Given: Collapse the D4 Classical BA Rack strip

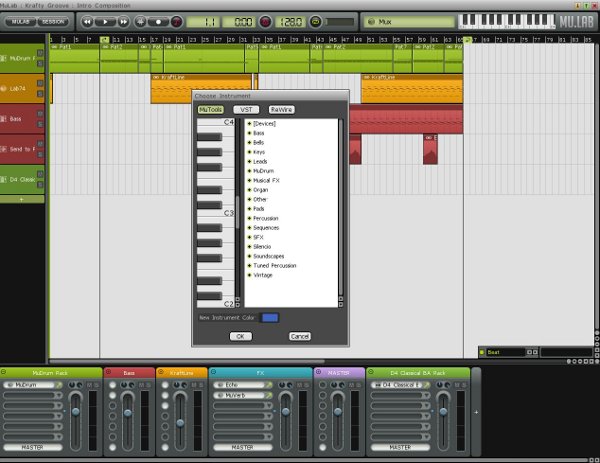Looking at the screenshot, I should click(370, 372).
